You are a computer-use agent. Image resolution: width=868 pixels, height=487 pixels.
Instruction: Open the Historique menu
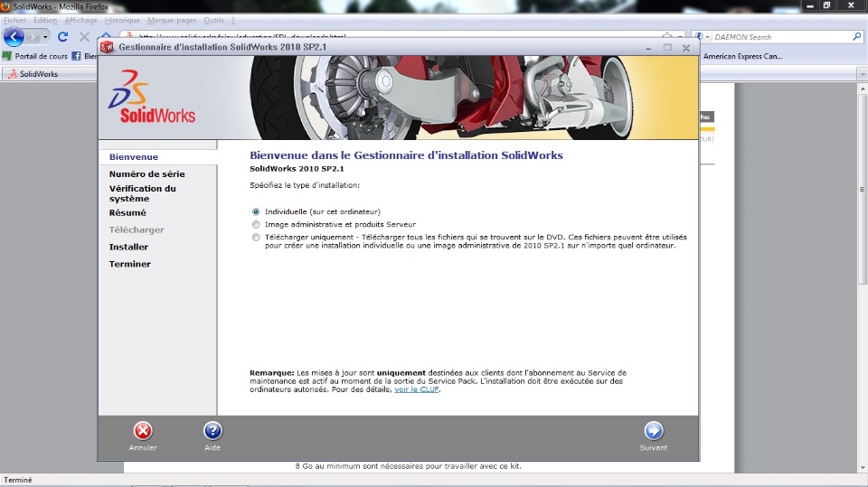point(122,20)
